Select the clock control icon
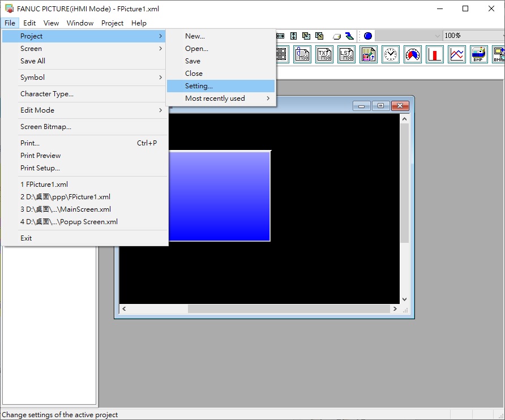Image resolution: width=505 pixels, height=420 pixels. [391, 54]
